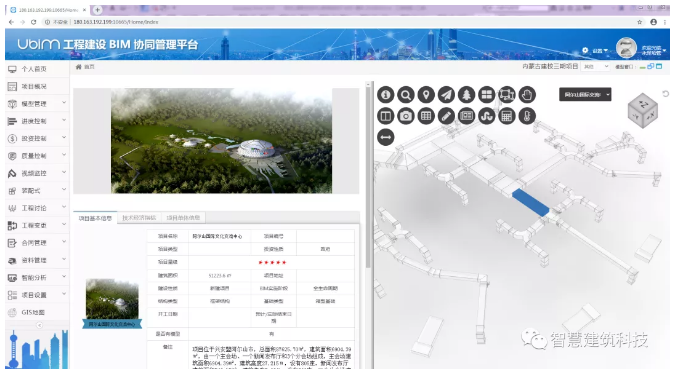Expand the 智能分析 sidebar menu

point(37,278)
